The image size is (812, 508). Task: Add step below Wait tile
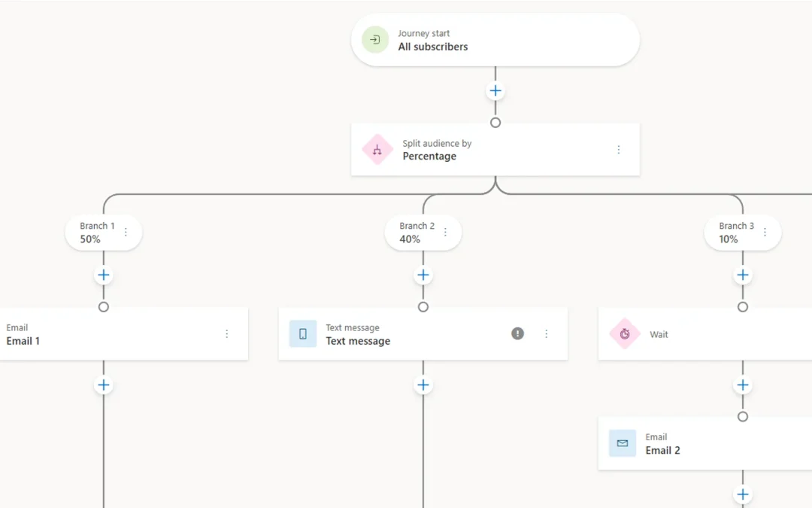point(743,385)
